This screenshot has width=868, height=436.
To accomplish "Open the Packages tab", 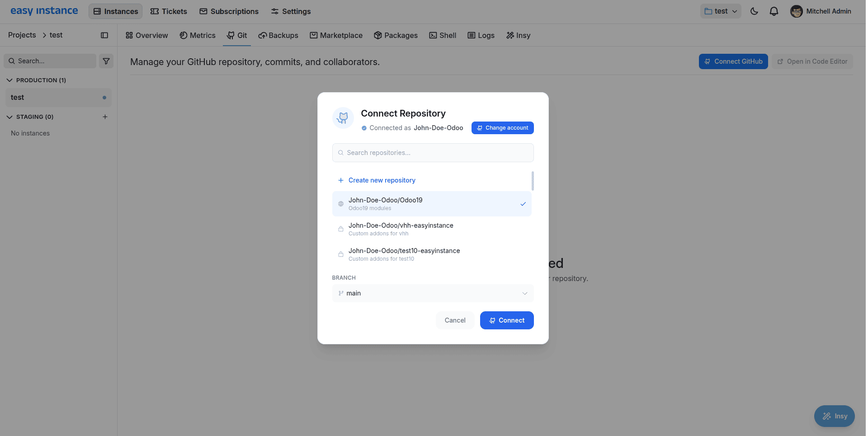I will pyautogui.click(x=396, y=35).
